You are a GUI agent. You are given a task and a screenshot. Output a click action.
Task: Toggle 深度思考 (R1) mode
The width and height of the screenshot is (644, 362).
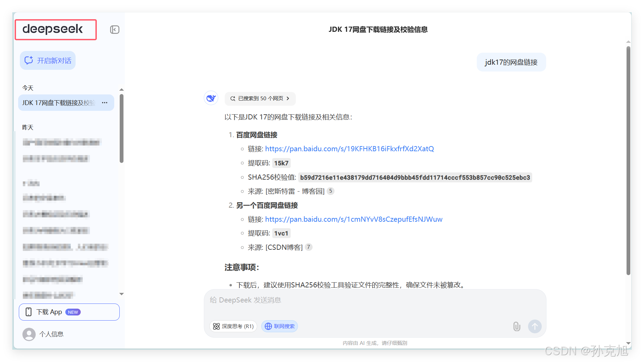[x=233, y=326]
